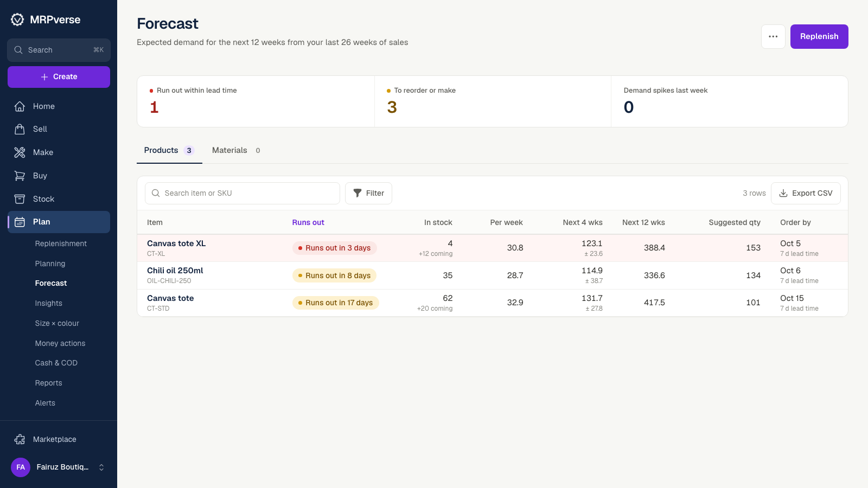The height and width of the screenshot is (488, 868).
Task: Click the Demand spikes last week card
Action: pyautogui.click(x=730, y=101)
